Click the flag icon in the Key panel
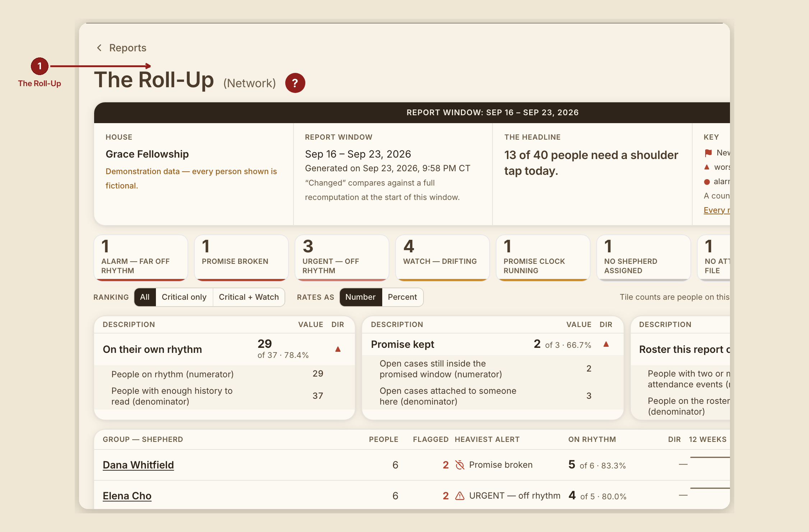 pos(708,153)
